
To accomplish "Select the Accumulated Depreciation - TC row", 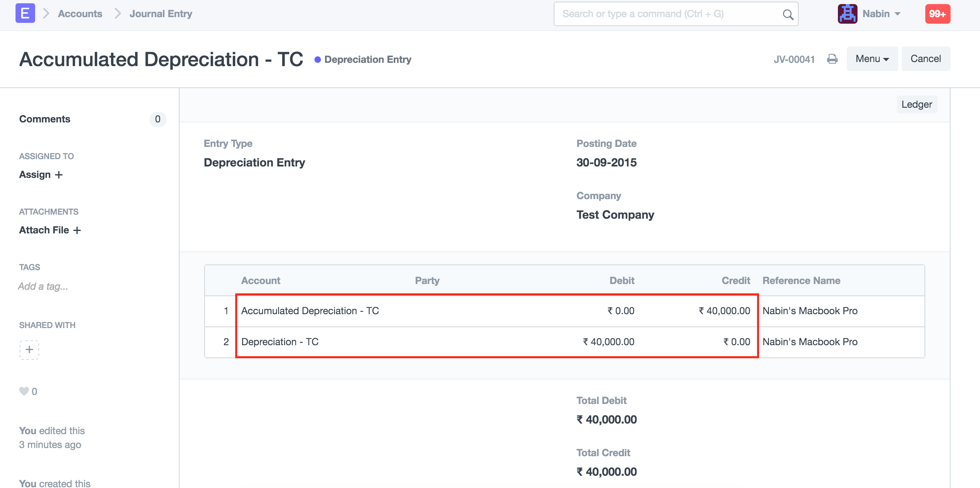I will coord(310,311).
